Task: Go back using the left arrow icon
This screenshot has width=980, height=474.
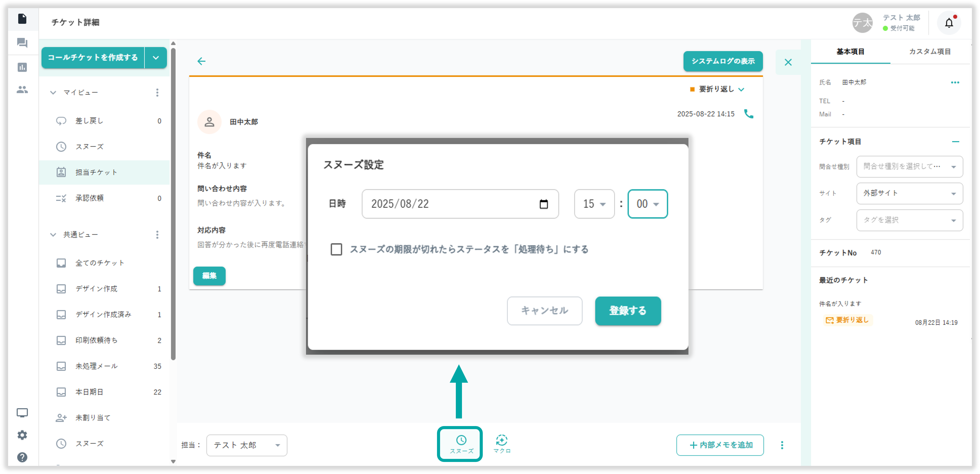Action: [201, 61]
